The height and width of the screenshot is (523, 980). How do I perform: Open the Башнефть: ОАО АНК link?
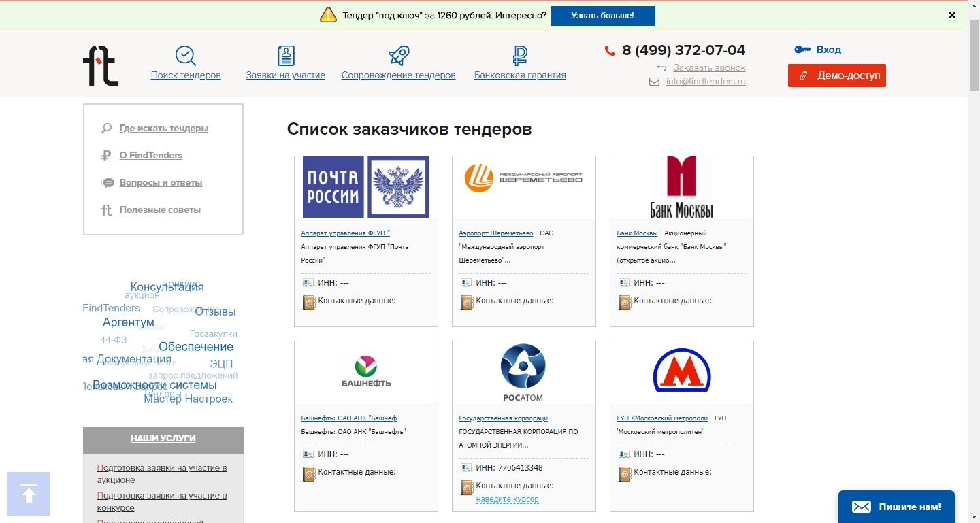pyautogui.click(x=349, y=418)
